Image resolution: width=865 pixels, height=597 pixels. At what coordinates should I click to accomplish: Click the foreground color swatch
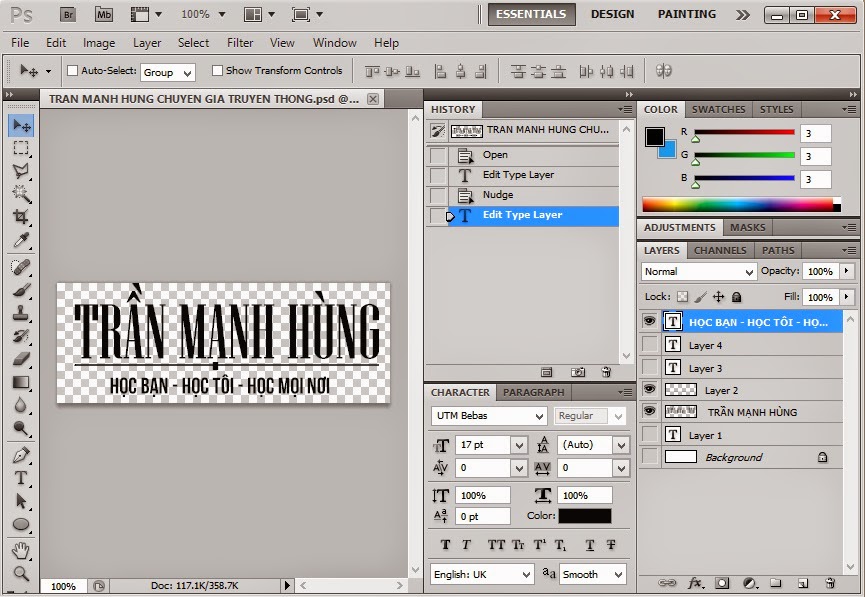point(654,137)
